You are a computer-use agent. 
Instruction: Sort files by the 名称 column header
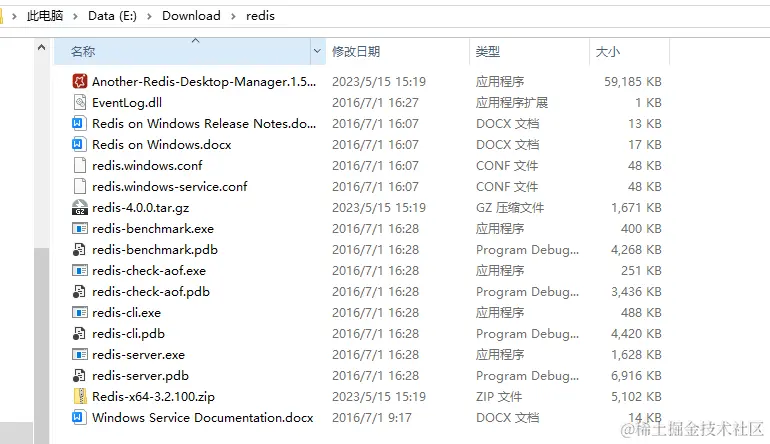(x=182, y=51)
